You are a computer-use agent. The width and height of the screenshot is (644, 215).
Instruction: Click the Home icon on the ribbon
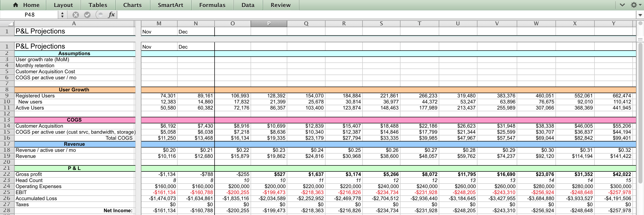click(x=16, y=5)
